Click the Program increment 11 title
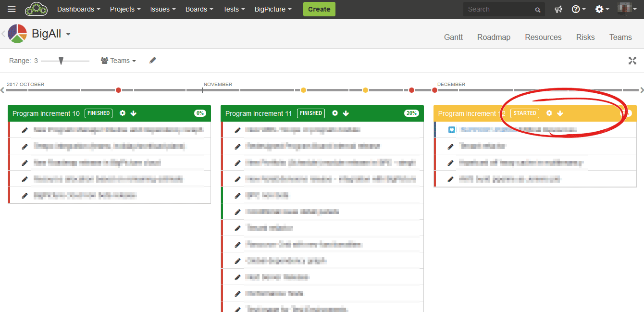The image size is (644, 312). pyautogui.click(x=259, y=113)
